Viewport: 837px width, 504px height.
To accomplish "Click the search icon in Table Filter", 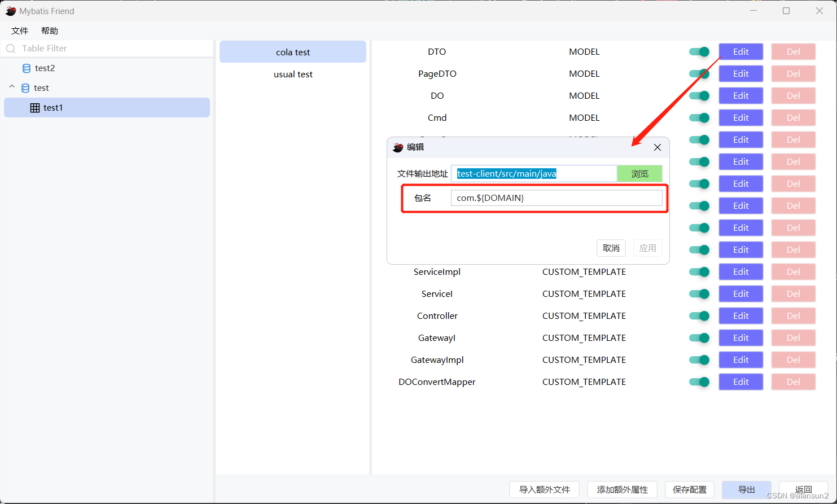I will click(11, 49).
